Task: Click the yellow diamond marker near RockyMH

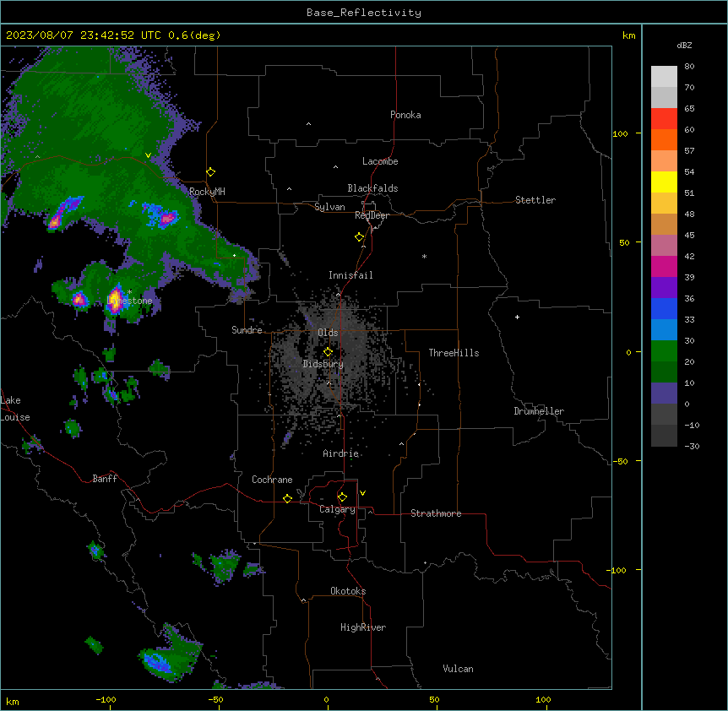Action: (211, 172)
